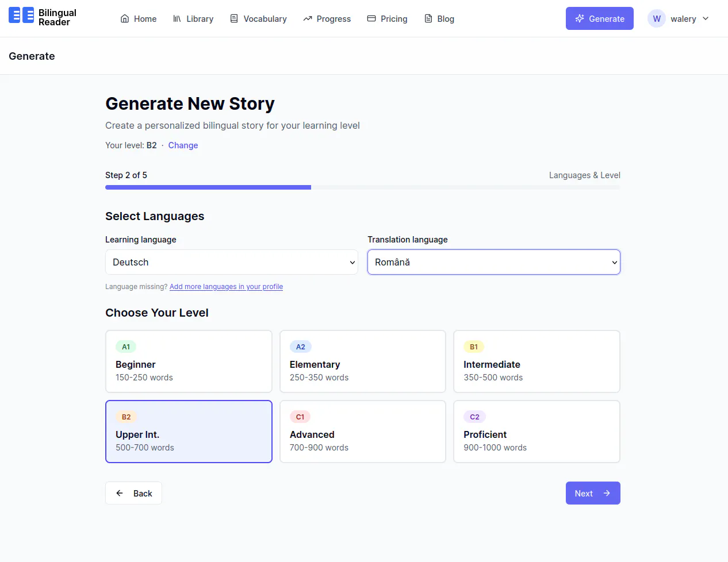728x562 pixels.
Task: Click the walery username text
Action: pyautogui.click(x=683, y=18)
